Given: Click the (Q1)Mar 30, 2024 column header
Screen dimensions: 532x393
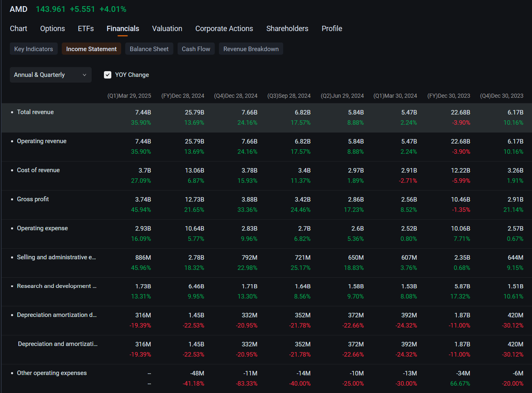Looking at the screenshot, I should (395, 96).
